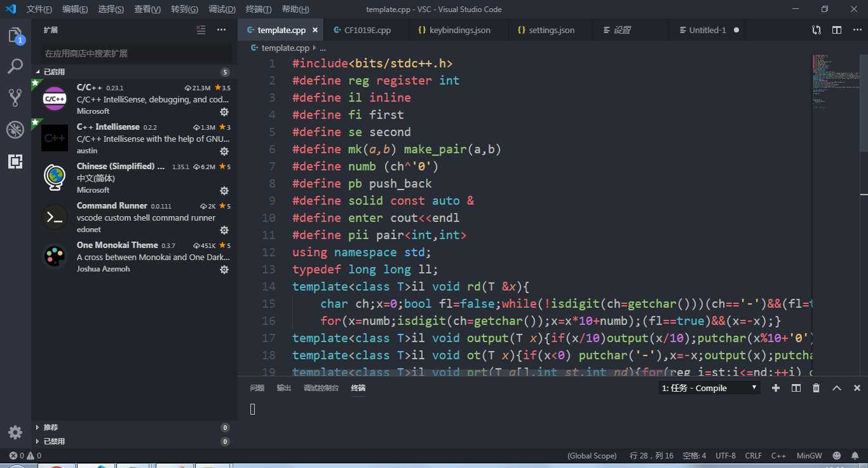Screen dimensions: 868x468
Task: Close the template.cpp tab
Action: (315, 30)
